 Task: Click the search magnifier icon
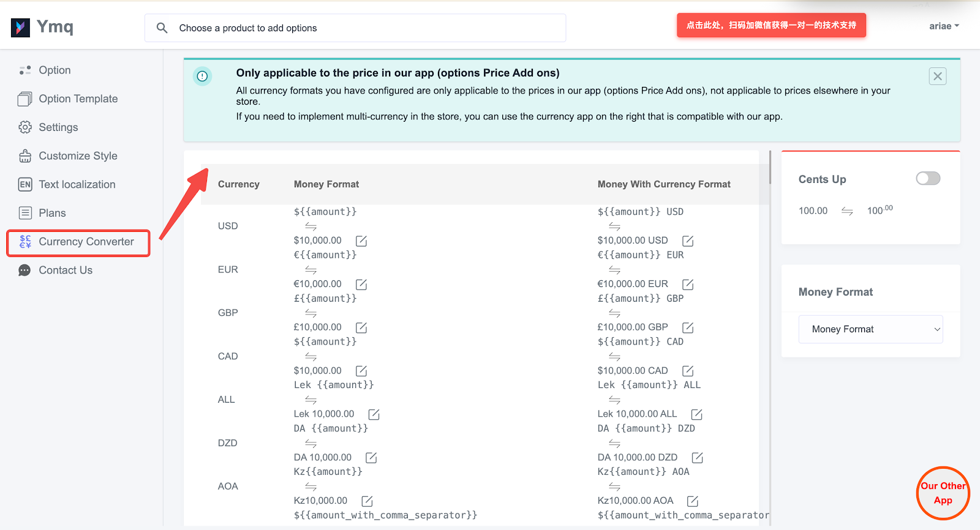162,28
